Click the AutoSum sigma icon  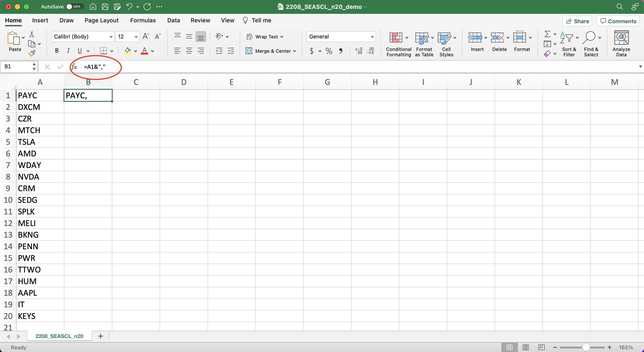coord(547,34)
